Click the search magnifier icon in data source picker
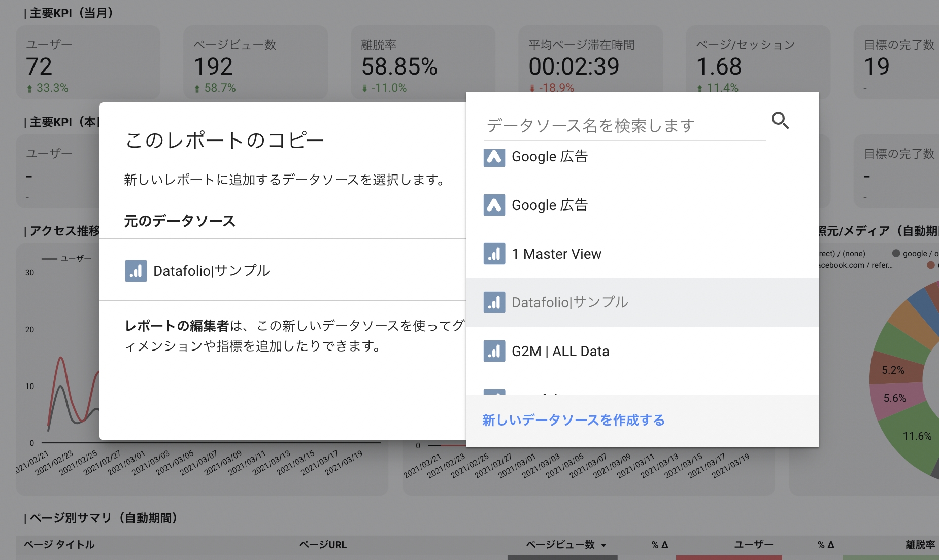Viewport: 939px width, 560px height. (780, 121)
